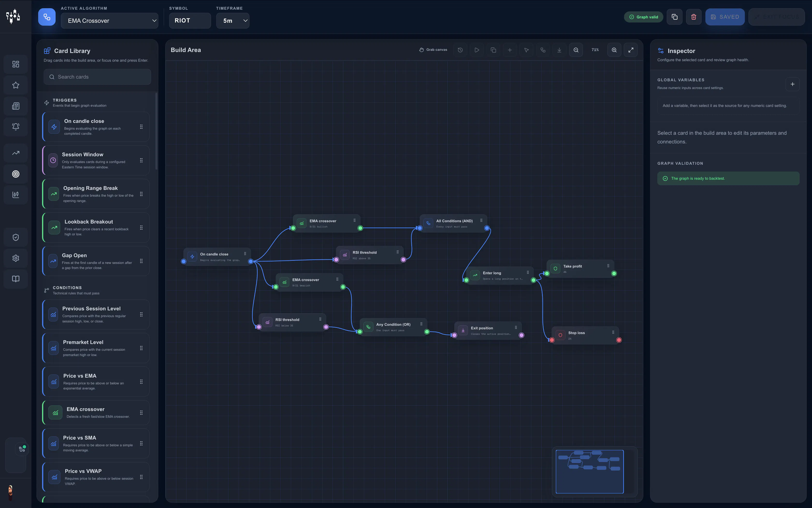Select the RSI threshold above 35 node
812x508 pixels.
(370, 255)
